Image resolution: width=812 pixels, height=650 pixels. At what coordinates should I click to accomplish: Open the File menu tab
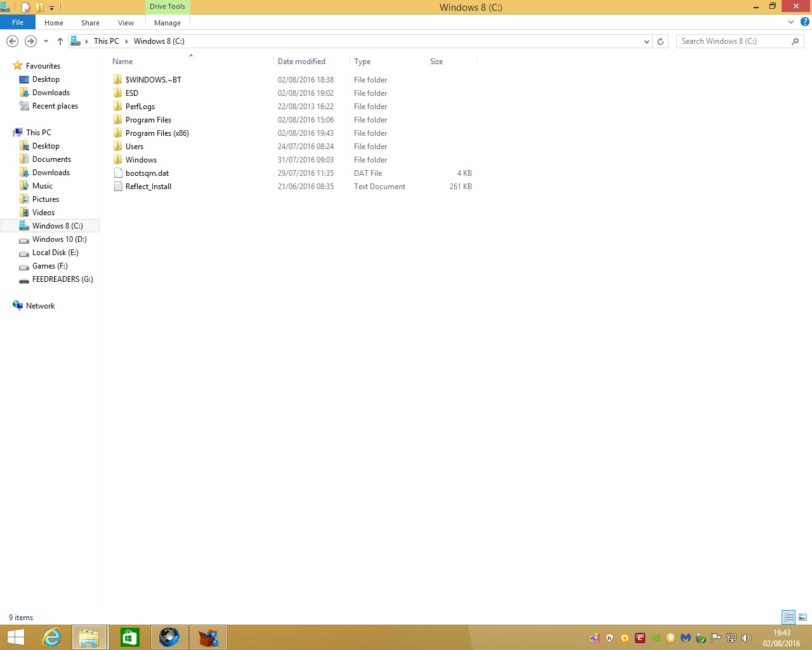click(x=18, y=22)
